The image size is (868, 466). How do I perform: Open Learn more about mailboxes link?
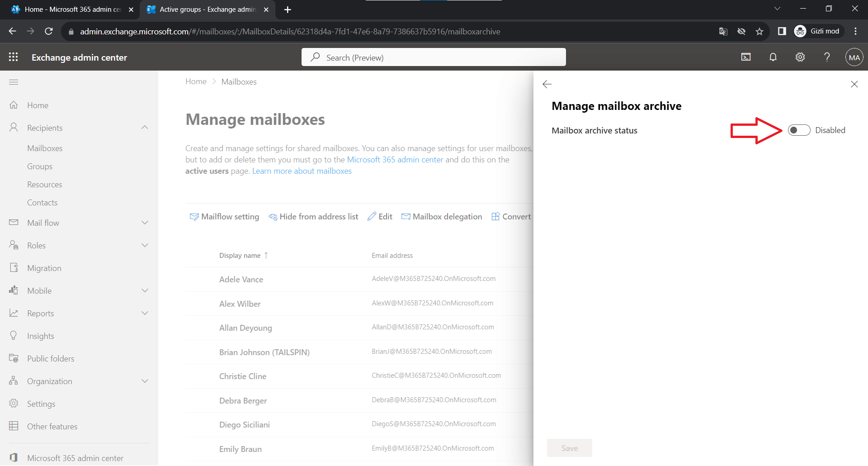pyautogui.click(x=302, y=171)
